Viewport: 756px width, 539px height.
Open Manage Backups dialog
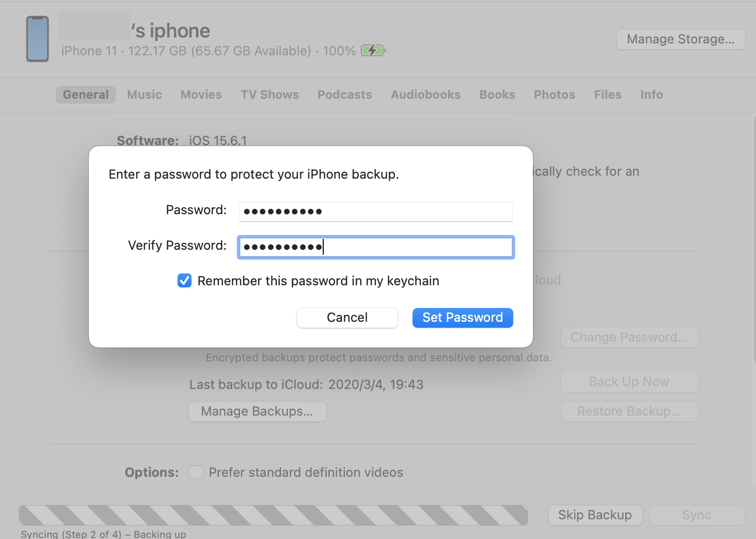pos(257,412)
